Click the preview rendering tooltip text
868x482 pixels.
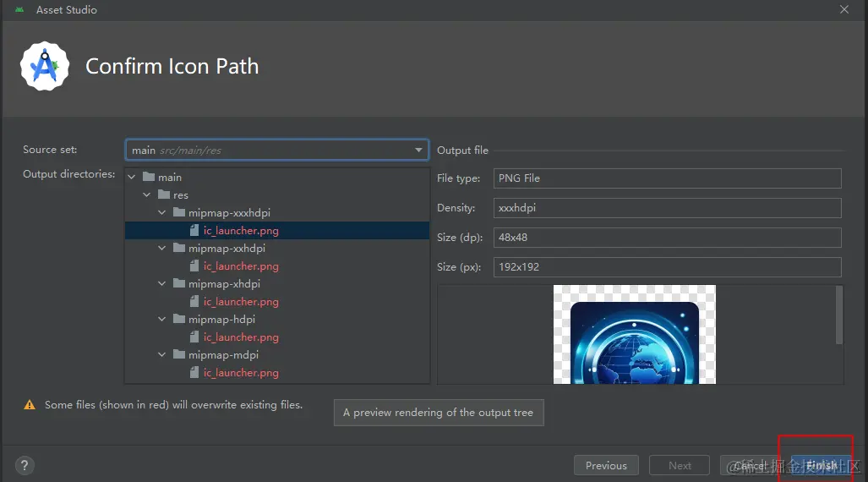pyautogui.click(x=439, y=413)
